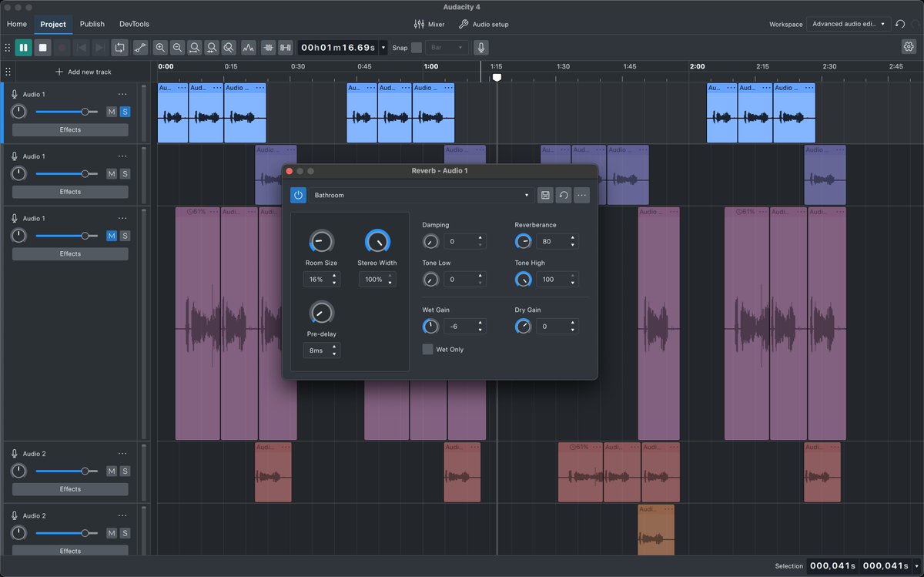Click the waveform view icon in toolbar
Image resolution: width=924 pixels, height=577 pixels.
coord(249,48)
